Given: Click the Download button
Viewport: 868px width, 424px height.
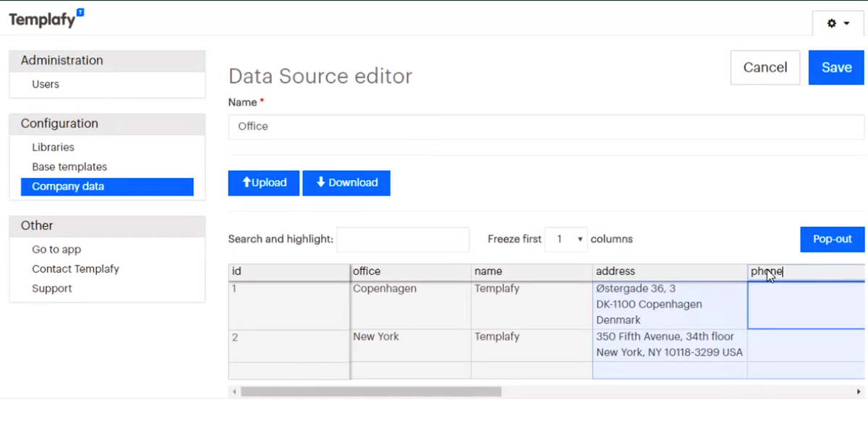Looking at the screenshot, I should (x=346, y=183).
